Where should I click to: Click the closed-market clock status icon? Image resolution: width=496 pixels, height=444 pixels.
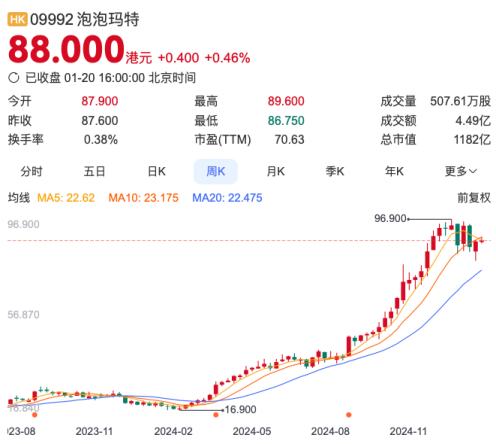(14, 78)
